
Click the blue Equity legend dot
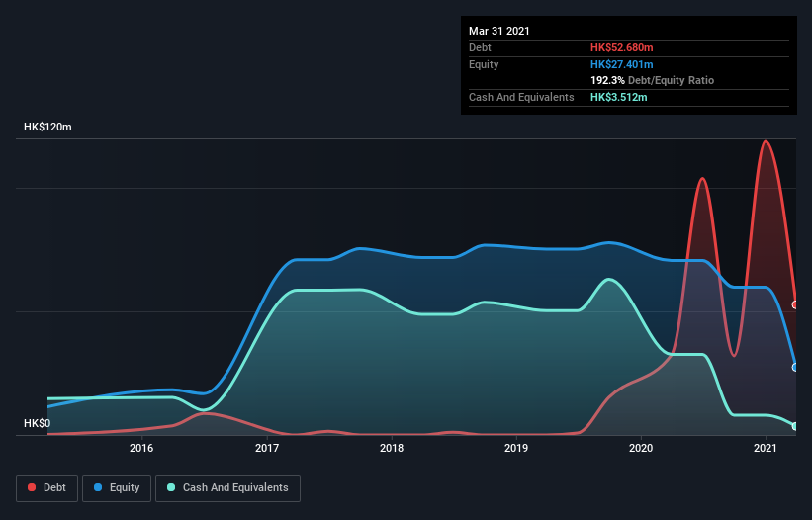98,487
